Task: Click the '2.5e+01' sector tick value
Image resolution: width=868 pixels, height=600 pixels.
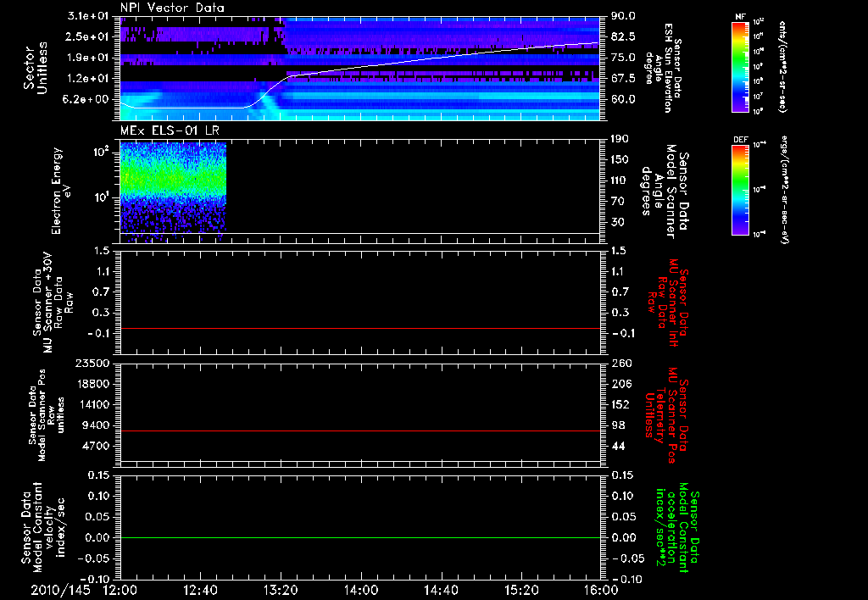Action: tap(88, 36)
